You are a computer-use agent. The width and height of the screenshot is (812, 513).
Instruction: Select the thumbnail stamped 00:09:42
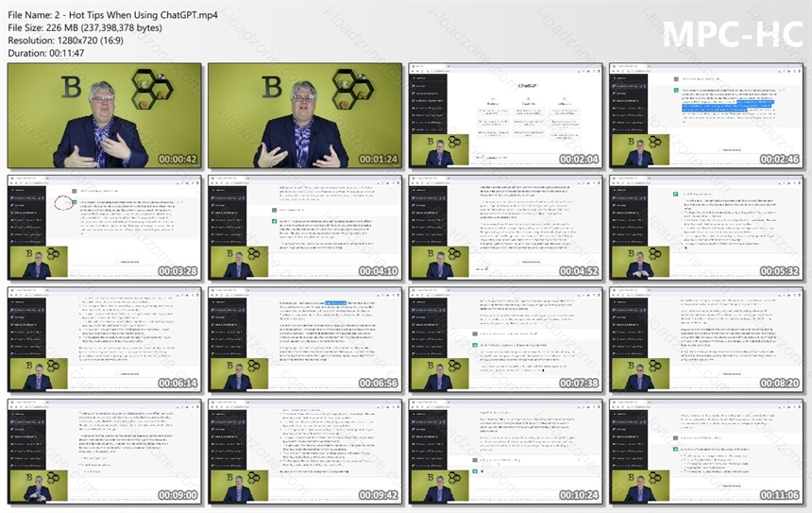[305, 452]
